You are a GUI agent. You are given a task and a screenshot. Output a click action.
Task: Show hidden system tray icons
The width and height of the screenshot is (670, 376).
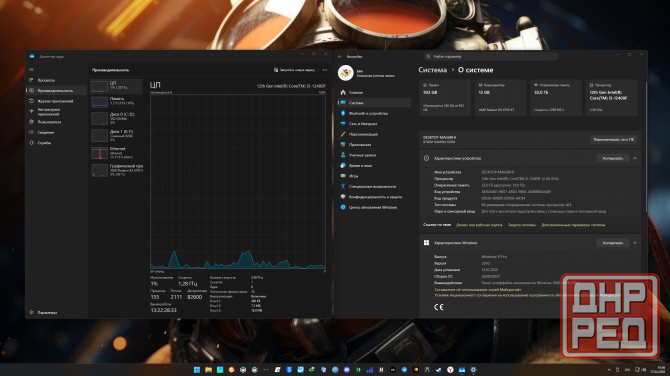tap(609, 370)
